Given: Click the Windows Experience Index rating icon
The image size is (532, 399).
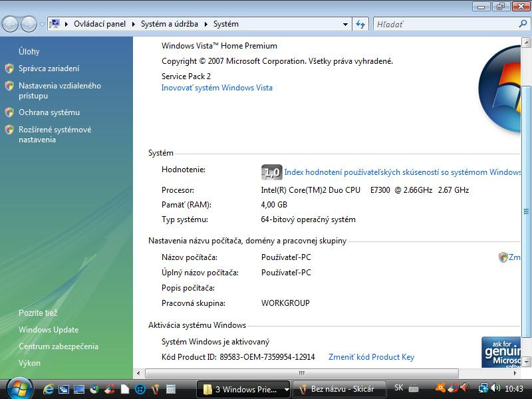Looking at the screenshot, I should click(270, 171).
